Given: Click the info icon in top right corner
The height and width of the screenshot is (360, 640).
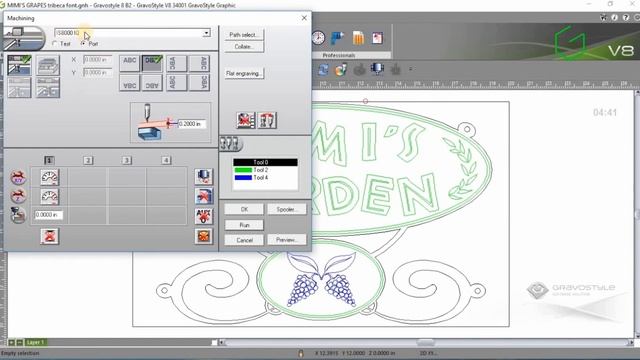Looking at the screenshot, I should 614,18.
